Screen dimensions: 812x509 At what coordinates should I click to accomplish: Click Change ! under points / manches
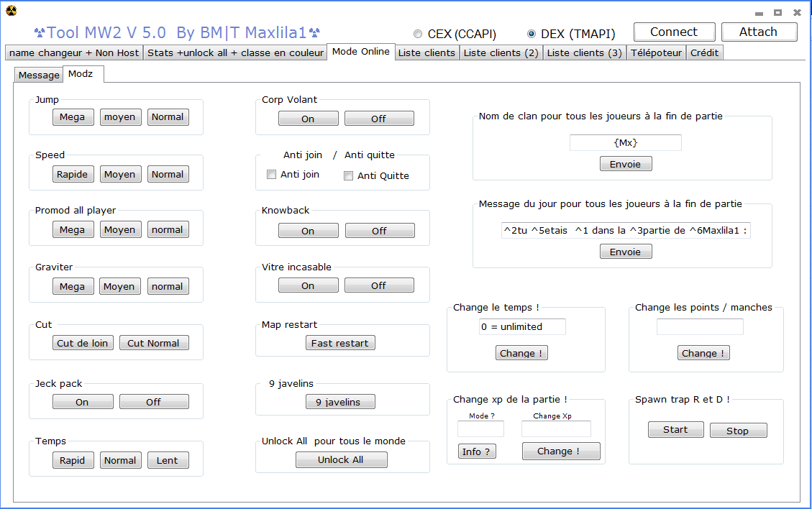click(x=703, y=353)
